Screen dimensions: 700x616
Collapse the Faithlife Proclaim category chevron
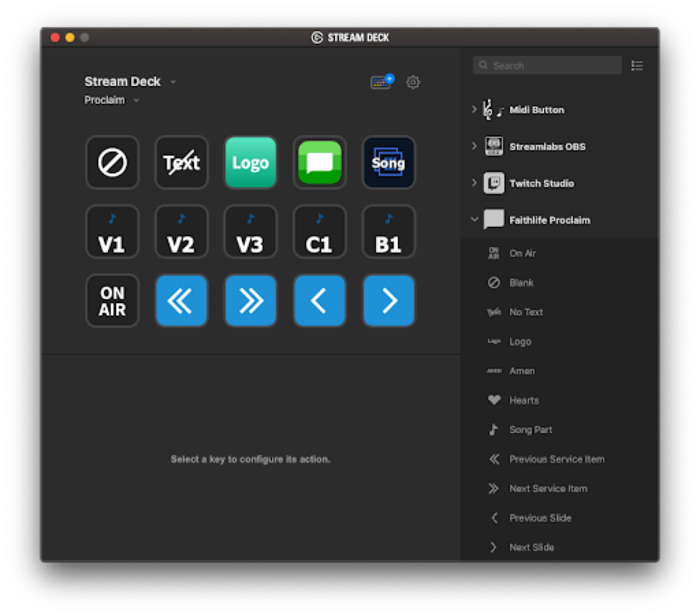click(474, 219)
